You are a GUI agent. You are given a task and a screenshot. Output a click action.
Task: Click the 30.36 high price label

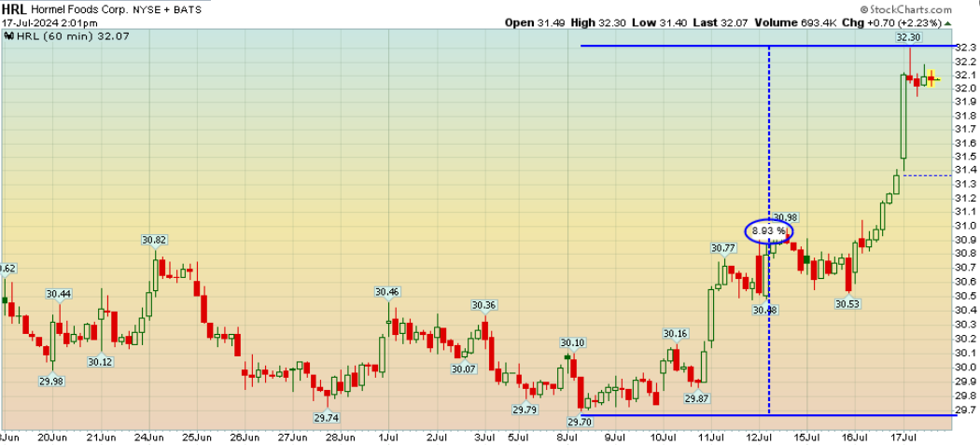tap(483, 305)
